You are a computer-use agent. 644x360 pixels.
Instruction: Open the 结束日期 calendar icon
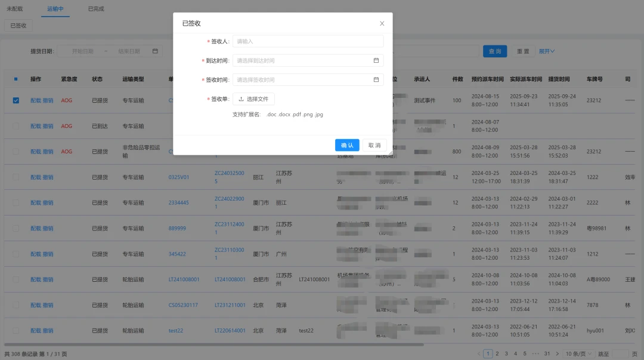[x=154, y=51]
